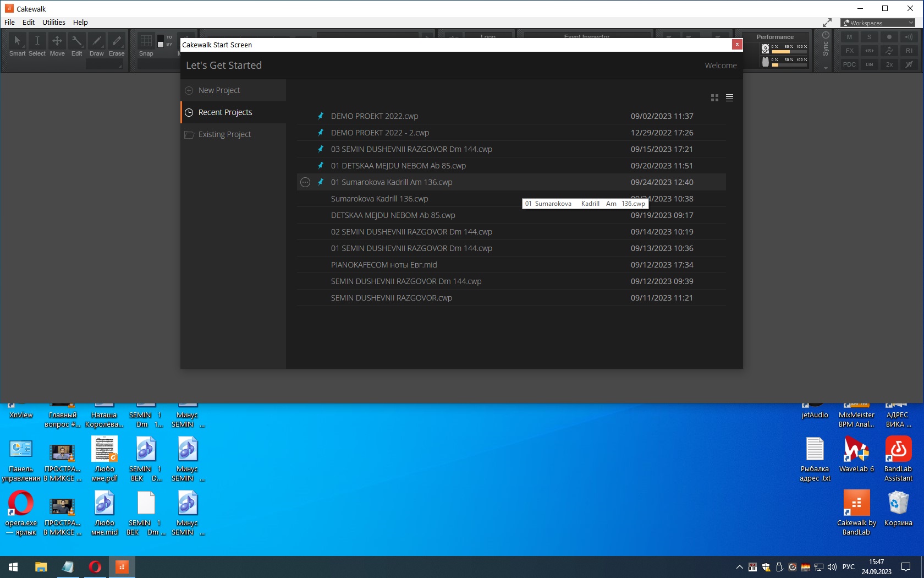Open the Help menu
Viewport: 924px width, 578px height.
click(x=80, y=23)
